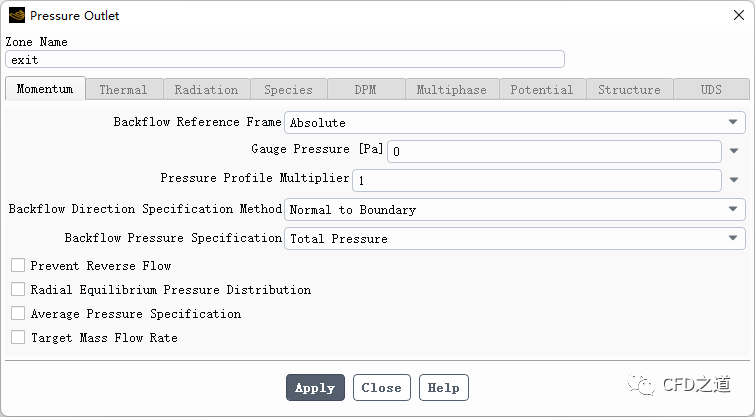
Task: Select the Momentum tab
Action: (45, 89)
